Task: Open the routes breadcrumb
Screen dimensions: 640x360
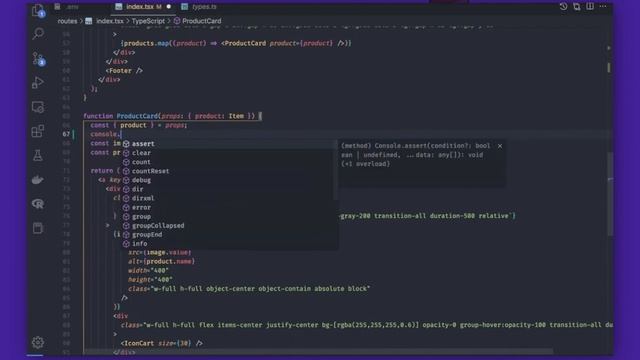Action: (67, 21)
